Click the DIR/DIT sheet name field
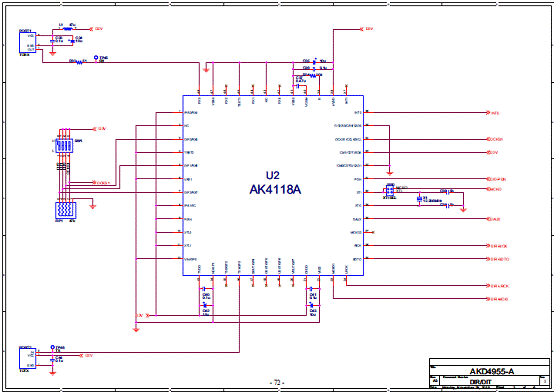Image resolution: width=554 pixels, height=392 pixels. coord(480,382)
